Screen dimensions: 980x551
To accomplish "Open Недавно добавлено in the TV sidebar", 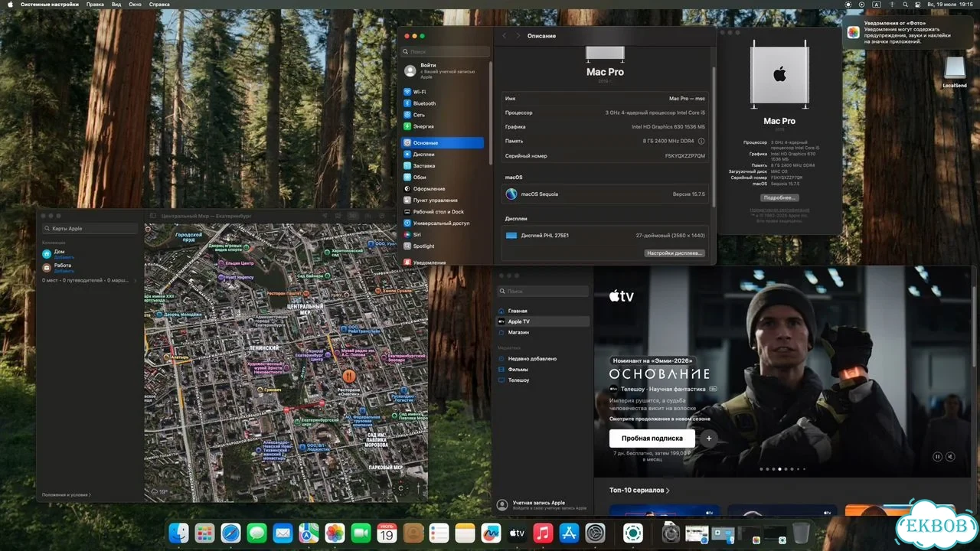I will pos(543,358).
